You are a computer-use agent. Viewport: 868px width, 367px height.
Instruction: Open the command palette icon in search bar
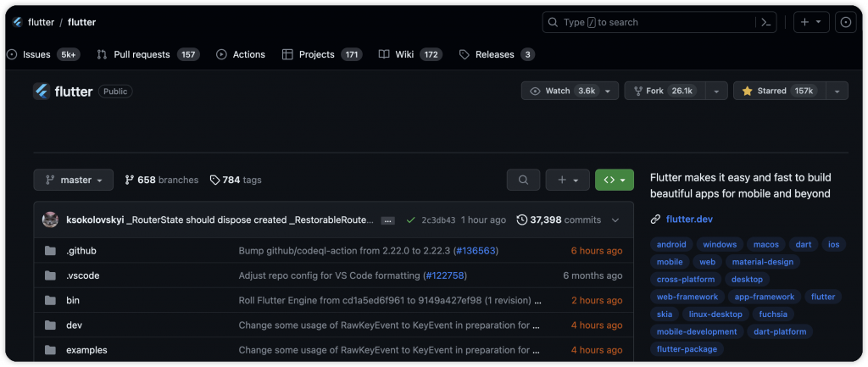click(x=766, y=22)
